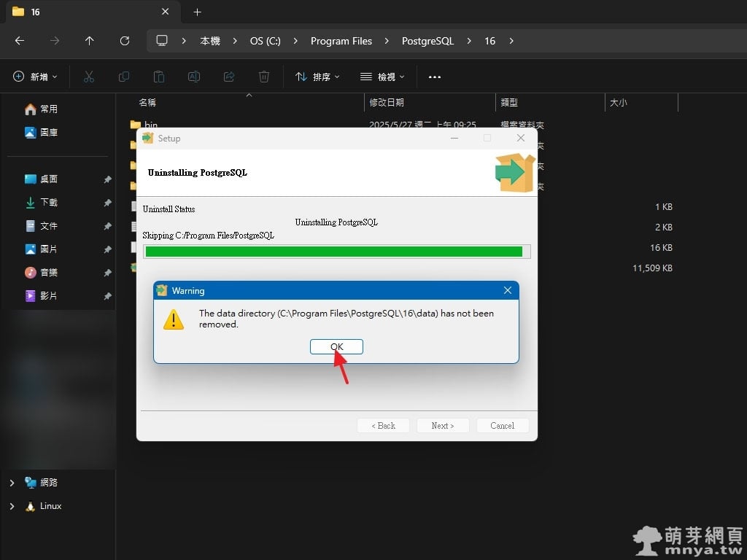Click the delete trash can icon
This screenshot has width=747, height=560.
tap(264, 77)
